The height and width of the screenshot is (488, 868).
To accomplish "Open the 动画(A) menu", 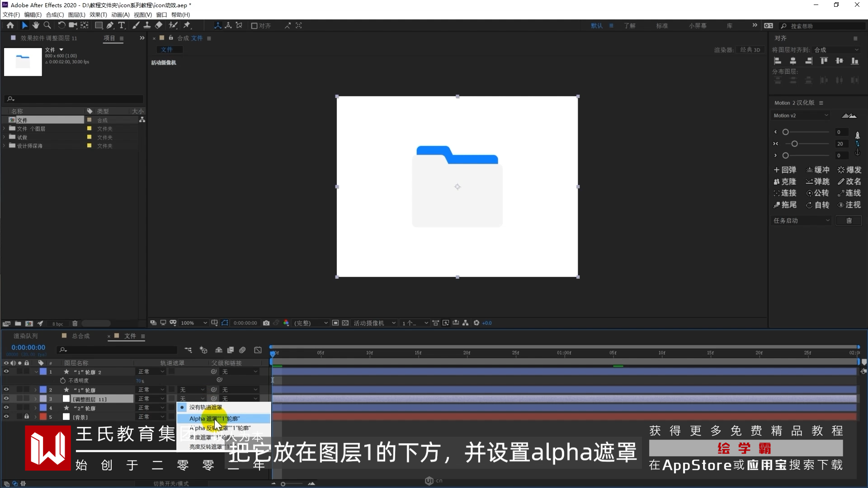I will pyautogui.click(x=120, y=15).
